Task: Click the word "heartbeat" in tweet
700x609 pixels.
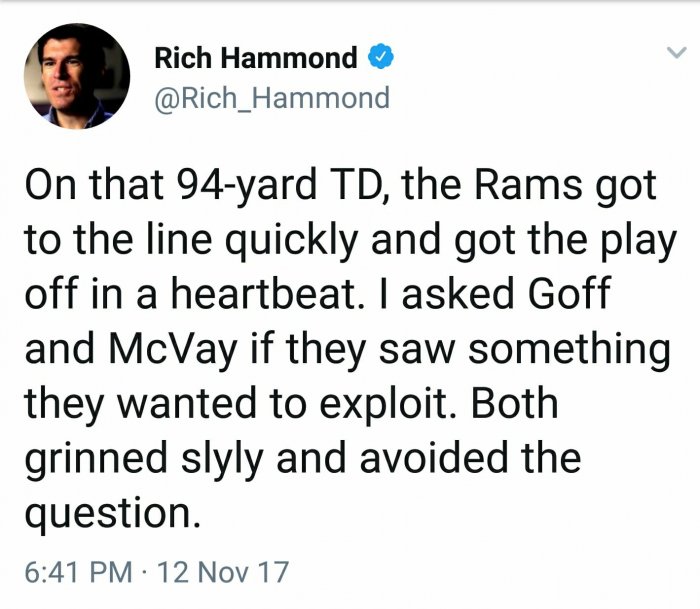Action: pos(265,293)
